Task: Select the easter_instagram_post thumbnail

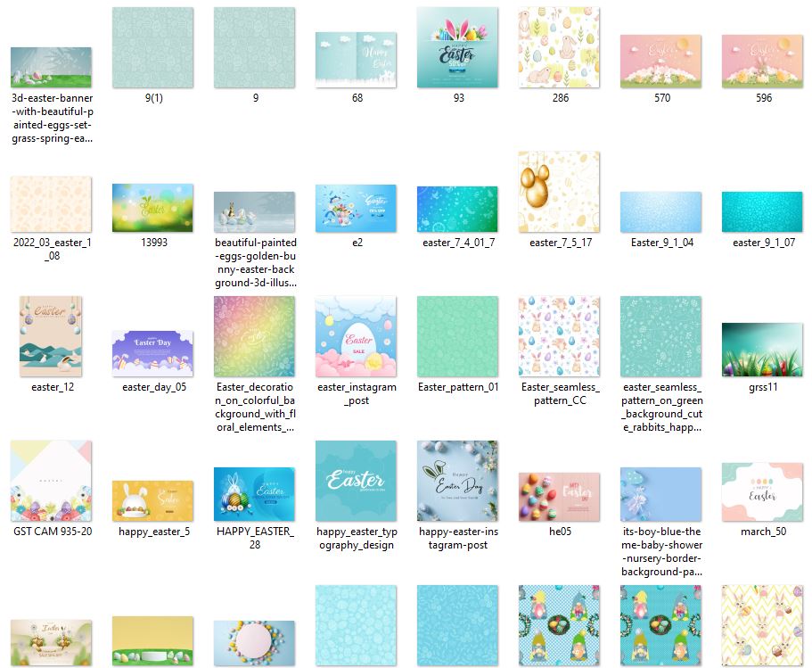Action: click(x=357, y=336)
